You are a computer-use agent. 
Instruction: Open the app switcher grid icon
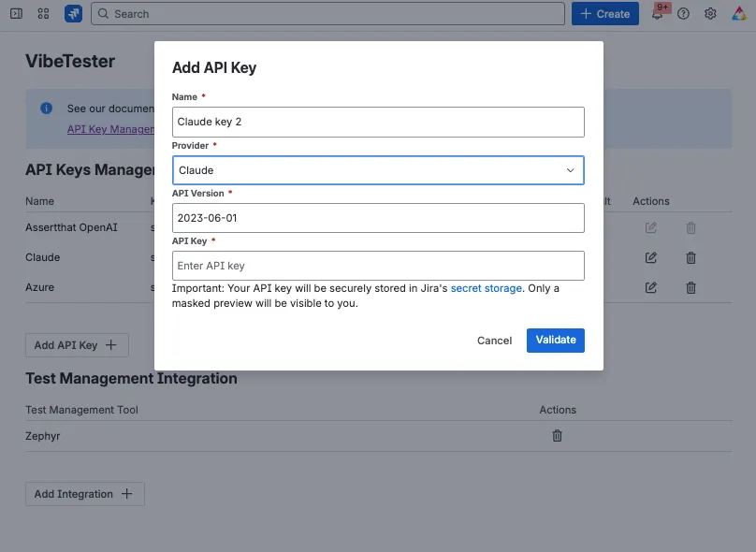pos(43,13)
